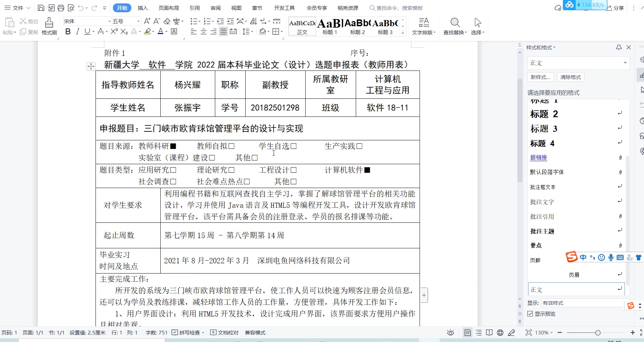
Task: Align text left
Action: tap(194, 32)
